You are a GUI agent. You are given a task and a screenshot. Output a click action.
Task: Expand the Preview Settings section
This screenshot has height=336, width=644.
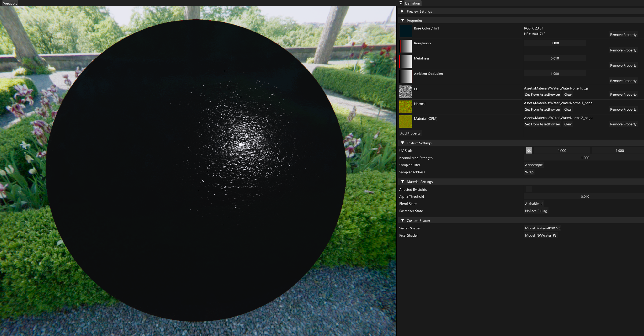[x=402, y=11]
